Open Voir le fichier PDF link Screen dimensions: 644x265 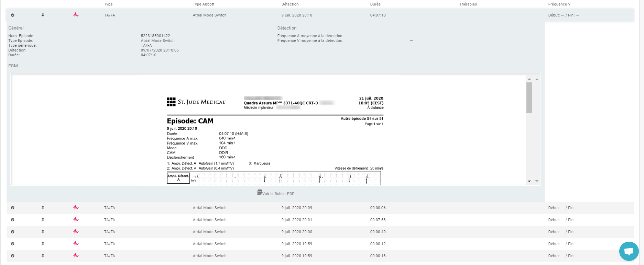[278, 194]
